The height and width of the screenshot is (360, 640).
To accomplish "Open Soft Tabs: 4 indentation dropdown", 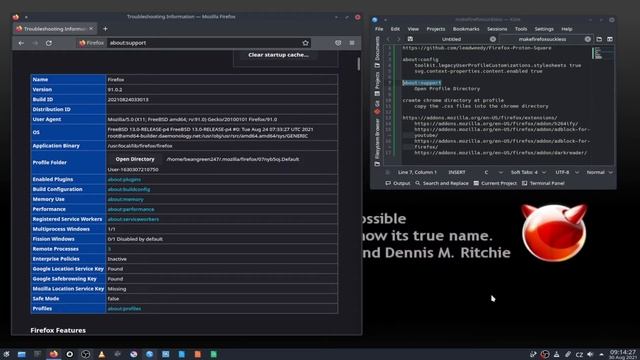I will point(528,172).
